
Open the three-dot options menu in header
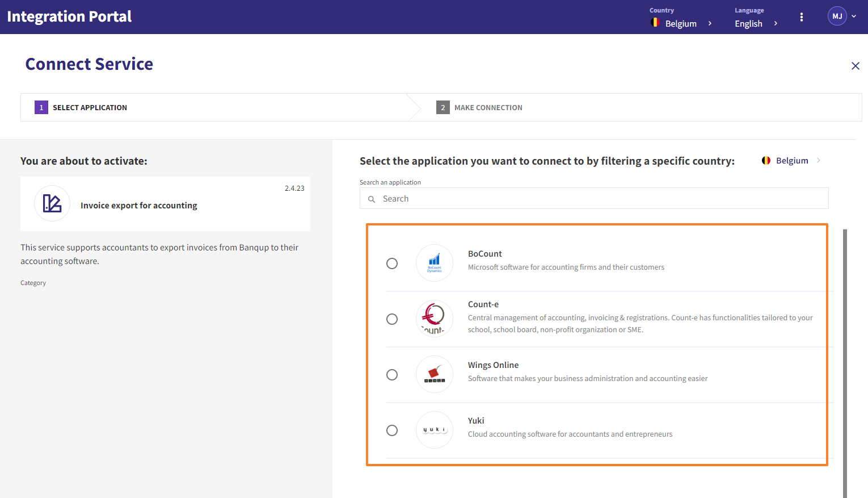[801, 17]
